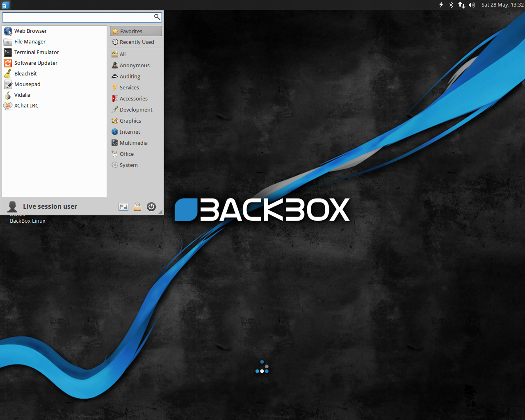Viewport: 525px width, 420px height.
Task: Launch Vidalia Tor controller
Action: tap(22, 95)
